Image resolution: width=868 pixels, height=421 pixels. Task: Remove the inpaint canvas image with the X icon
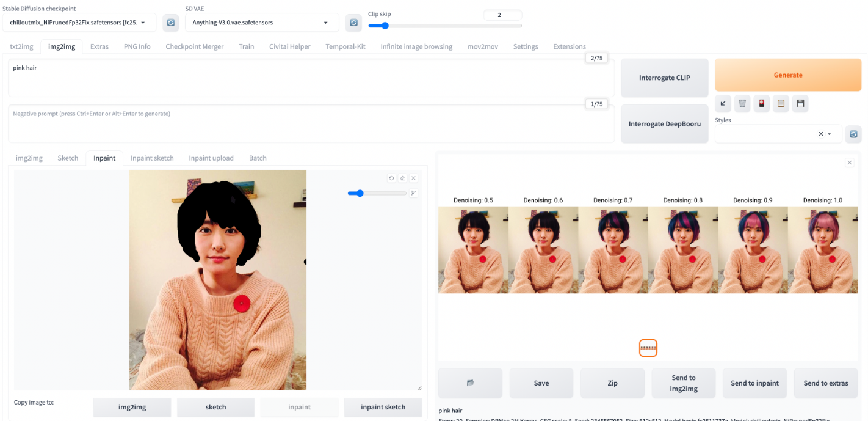(x=413, y=178)
